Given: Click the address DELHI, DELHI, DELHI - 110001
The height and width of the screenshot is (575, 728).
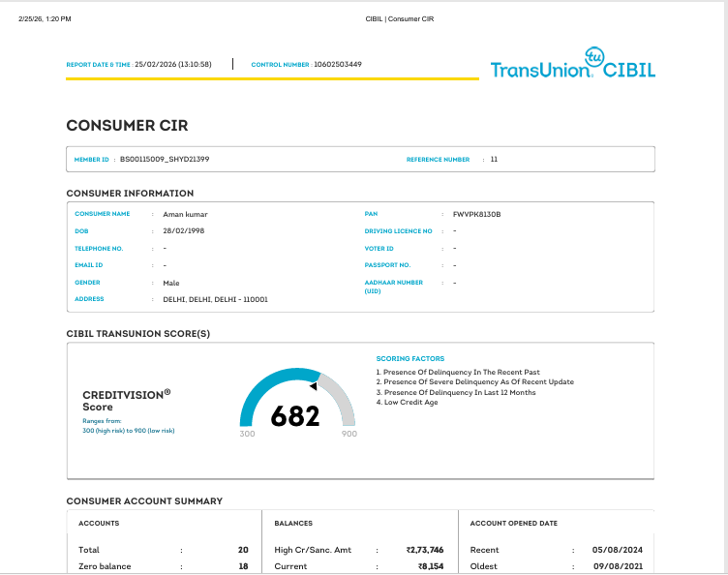Looking at the screenshot, I should click(x=216, y=299).
